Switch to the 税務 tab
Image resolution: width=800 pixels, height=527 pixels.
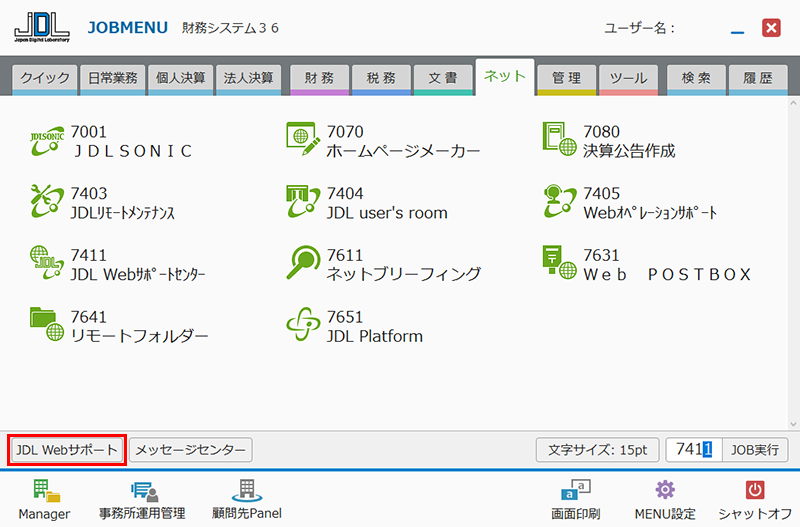(381, 79)
